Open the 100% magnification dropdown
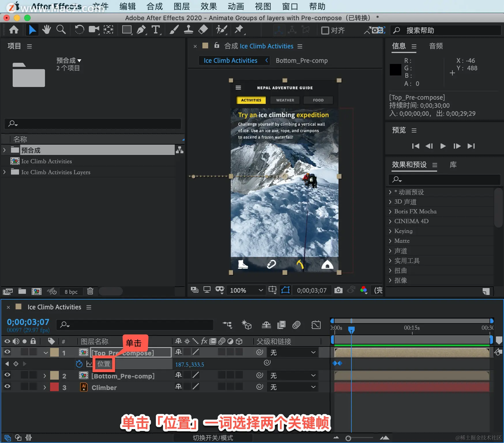 pyautogui.click(x=247, y=290)
